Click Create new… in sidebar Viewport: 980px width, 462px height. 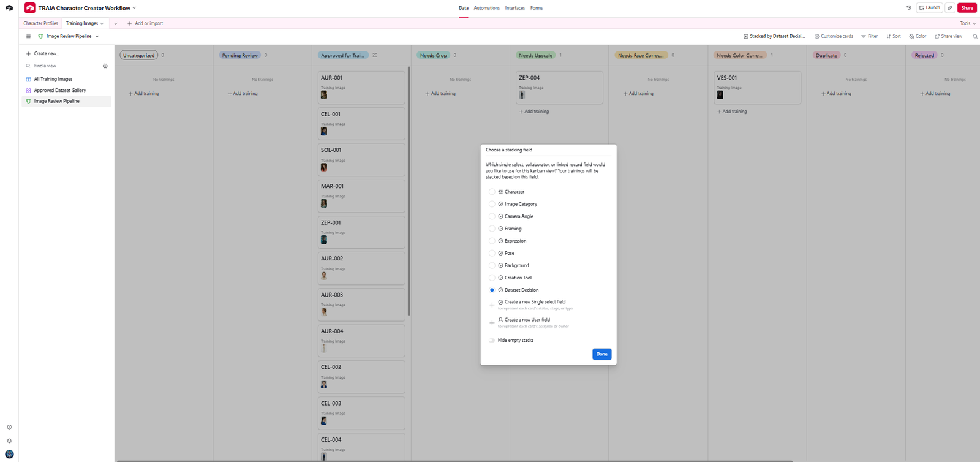pos(42,53)
